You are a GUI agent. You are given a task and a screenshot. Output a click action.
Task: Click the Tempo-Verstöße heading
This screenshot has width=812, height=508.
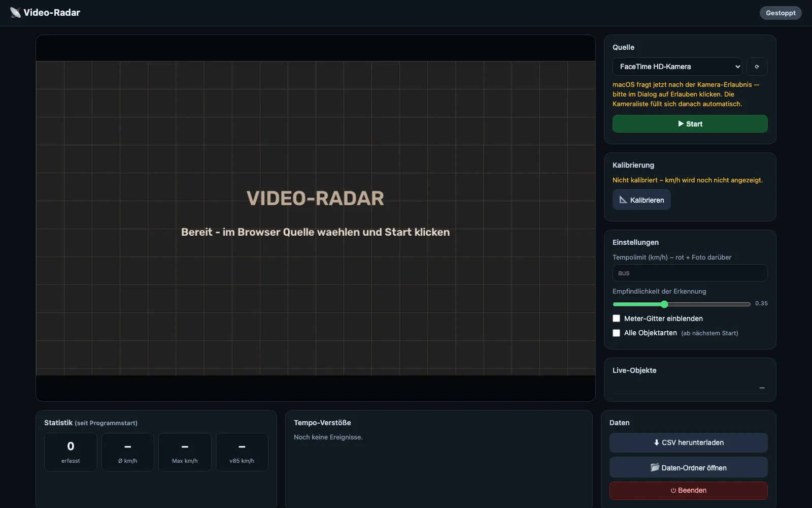[322, 423]
